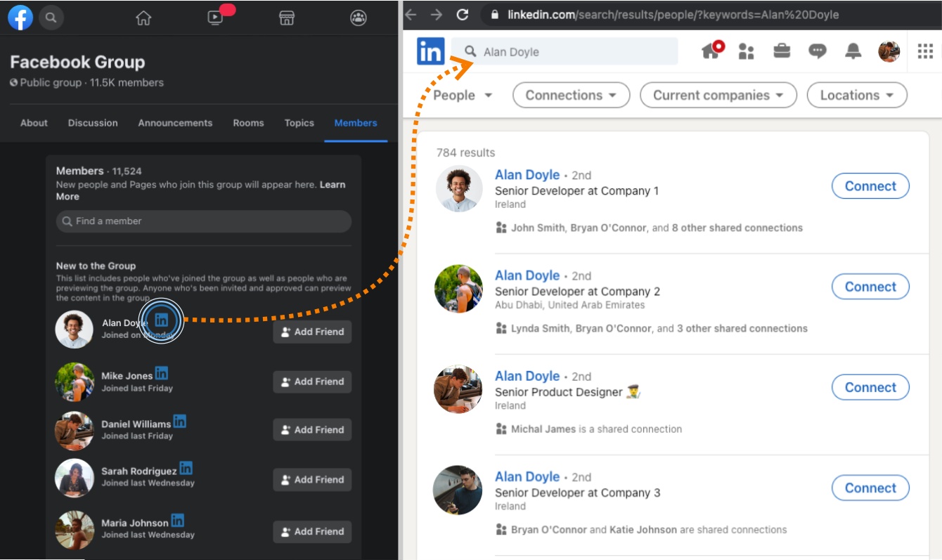Open LinkedIn Home icon with notification
The image size is (942, 560).
click(x=711, y=51)
